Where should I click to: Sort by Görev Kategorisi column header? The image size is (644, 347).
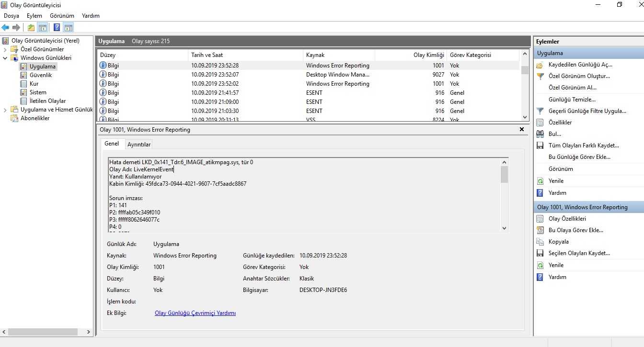click(483, 55)
